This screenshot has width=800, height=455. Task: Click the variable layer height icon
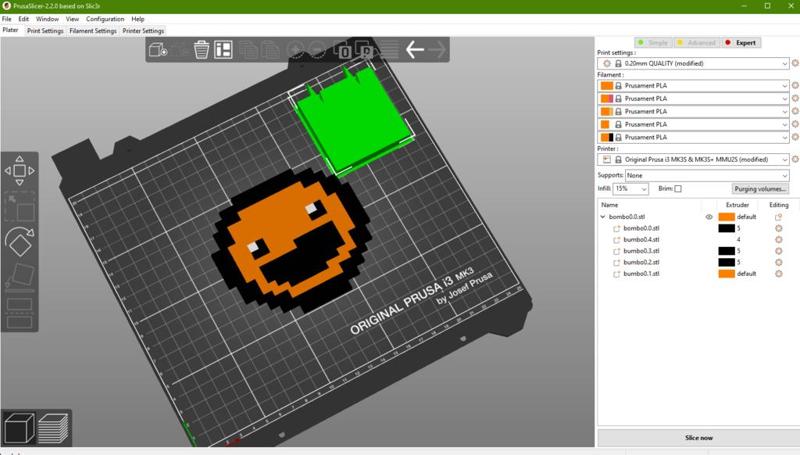[390, 50]
